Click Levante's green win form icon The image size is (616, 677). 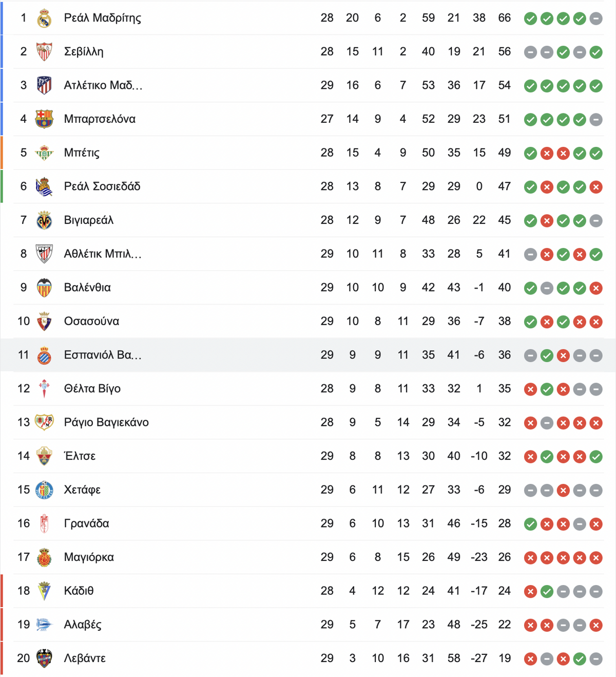tap(580, 659)
